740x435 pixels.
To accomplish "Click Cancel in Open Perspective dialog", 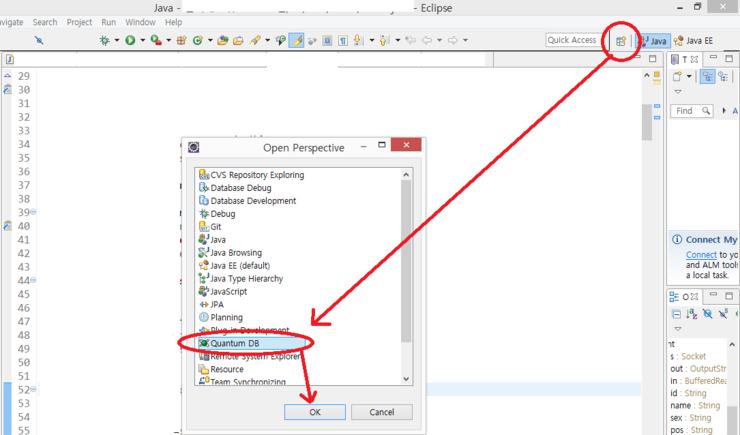I will [382, 412].
